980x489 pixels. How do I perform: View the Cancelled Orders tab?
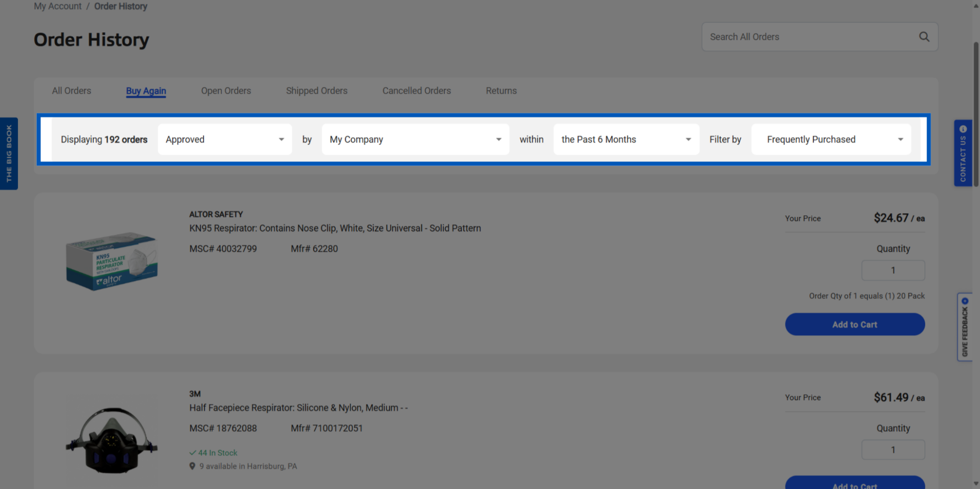[417, 91]
